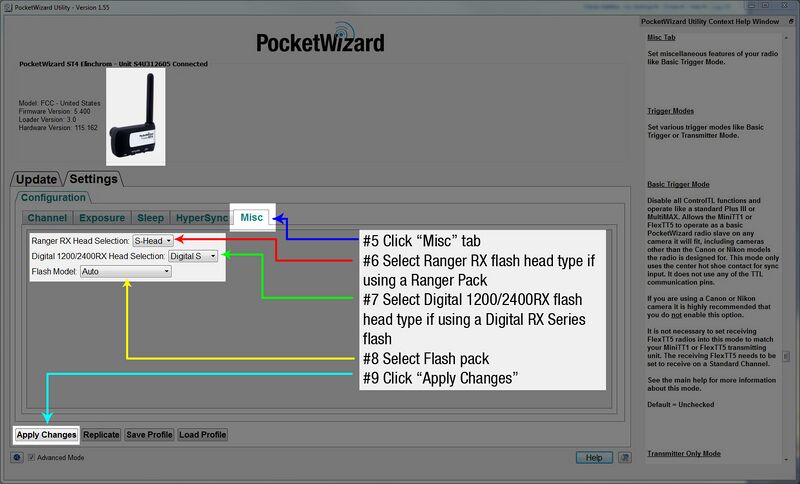800x484 pixels.
Task: Click the 'PocketWizard ST4 Elinchrom' connected status text
Action: pyautogui.click(x=113, y=64)
